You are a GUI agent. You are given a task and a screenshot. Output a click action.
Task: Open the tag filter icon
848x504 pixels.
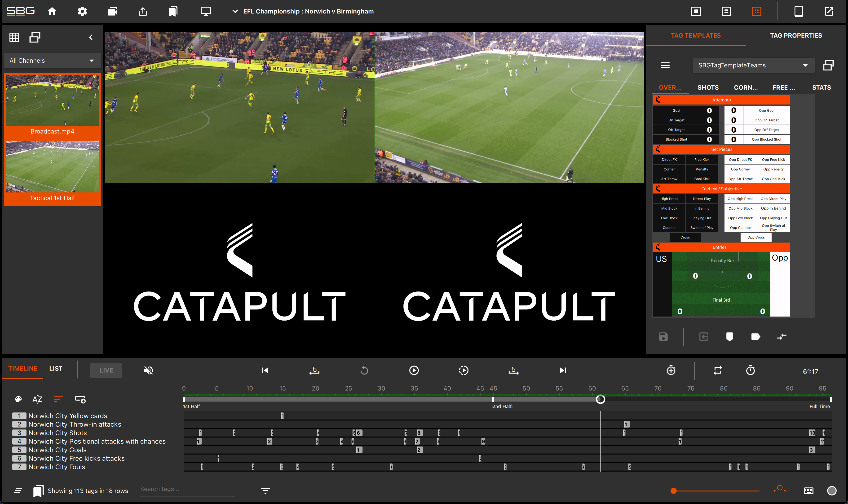point(265,491)
